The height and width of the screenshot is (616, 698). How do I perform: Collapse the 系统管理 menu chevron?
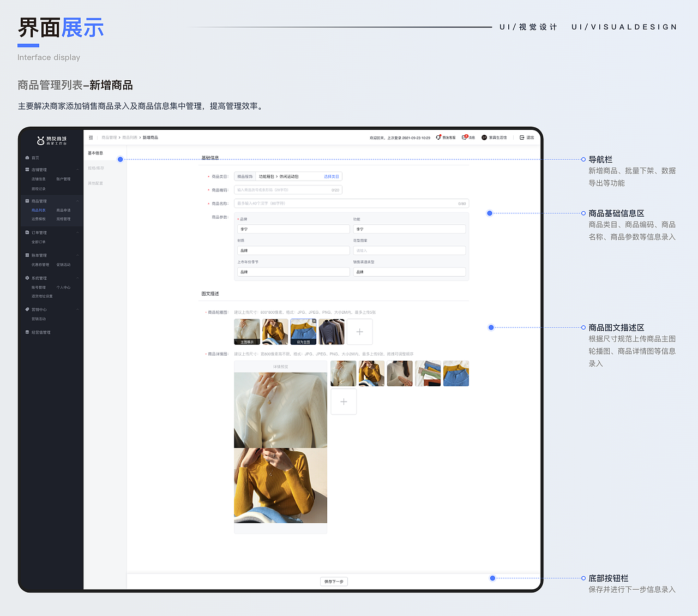[x=77, y=278]
